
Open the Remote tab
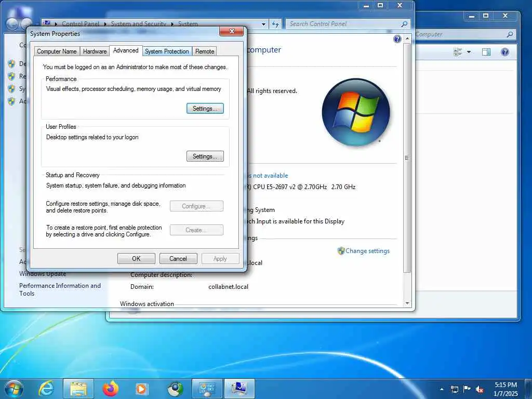(x=205, y=51)
